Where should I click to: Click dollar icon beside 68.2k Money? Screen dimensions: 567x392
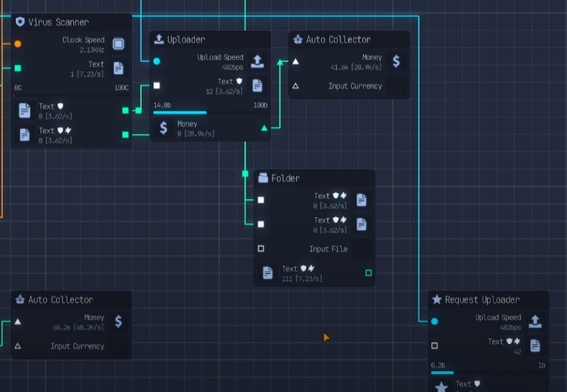tap(118, 321)
